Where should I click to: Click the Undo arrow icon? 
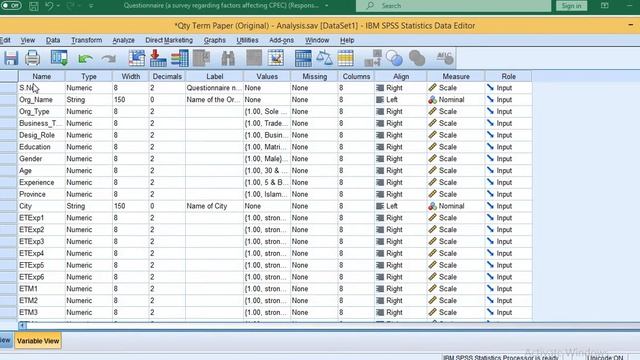(x=85, y=59)
